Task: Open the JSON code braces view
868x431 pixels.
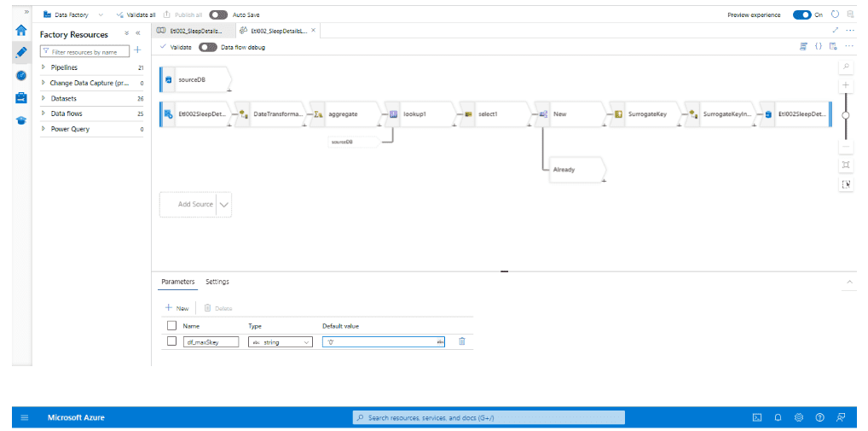Action: (819, 47)
